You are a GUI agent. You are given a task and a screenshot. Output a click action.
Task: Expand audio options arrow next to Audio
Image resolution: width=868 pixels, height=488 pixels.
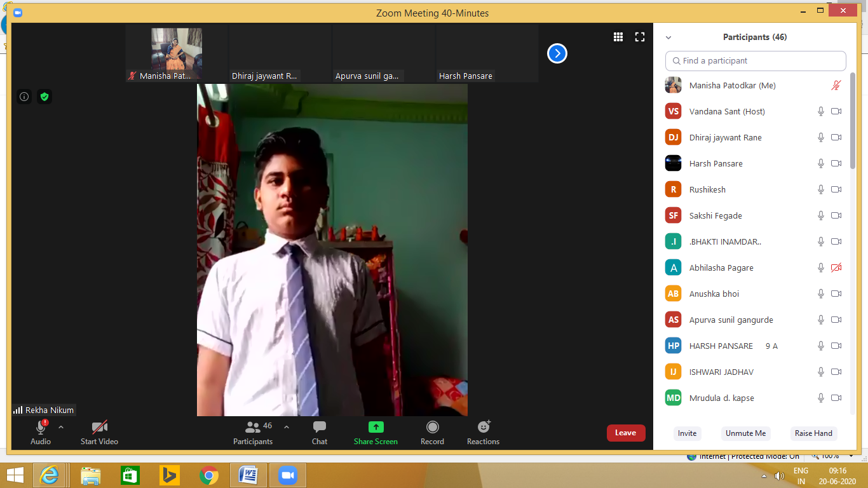click(61, 427)
